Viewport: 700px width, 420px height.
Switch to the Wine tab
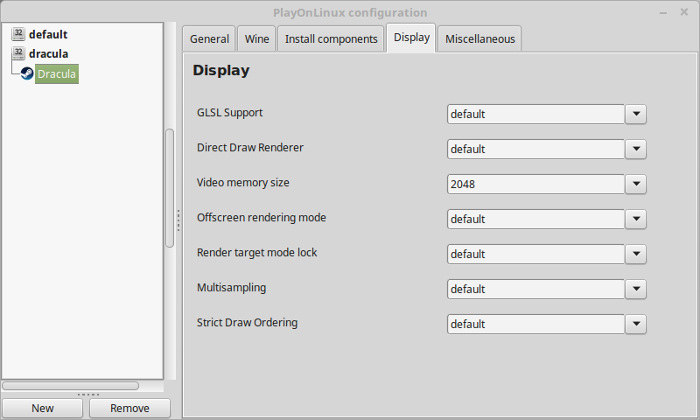[257, 39]
